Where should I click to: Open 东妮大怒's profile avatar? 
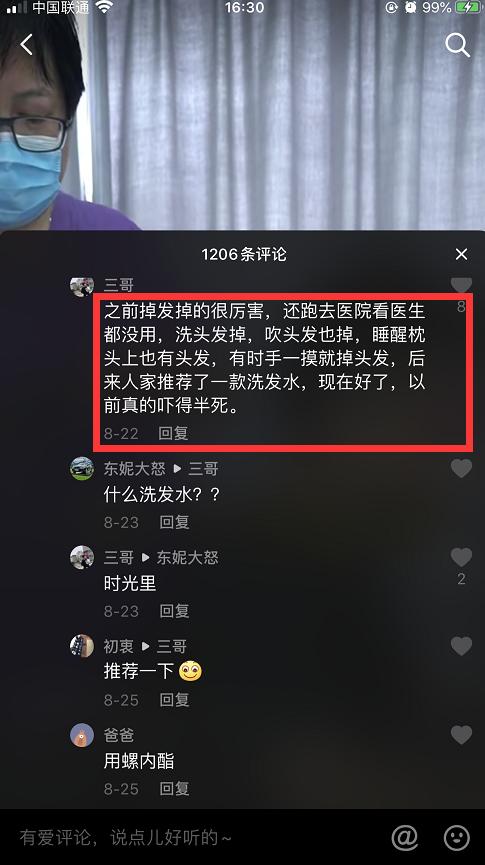82,468
